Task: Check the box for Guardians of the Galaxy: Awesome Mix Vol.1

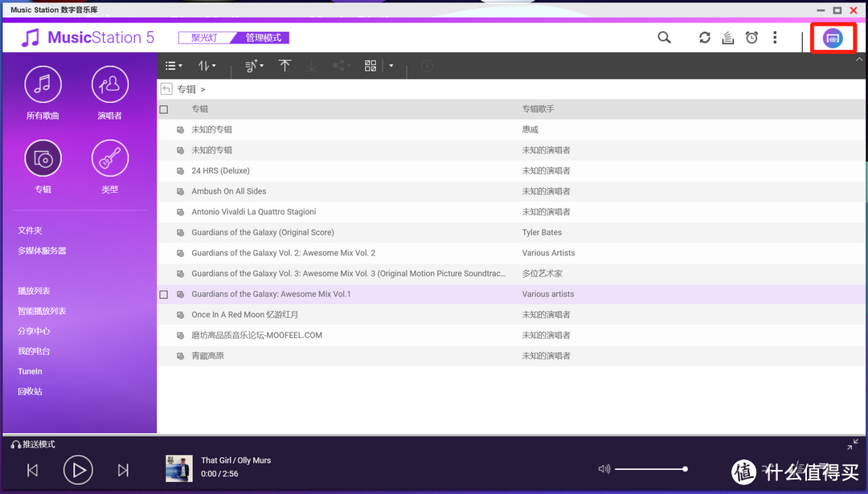Action: [x=164, y=295]
